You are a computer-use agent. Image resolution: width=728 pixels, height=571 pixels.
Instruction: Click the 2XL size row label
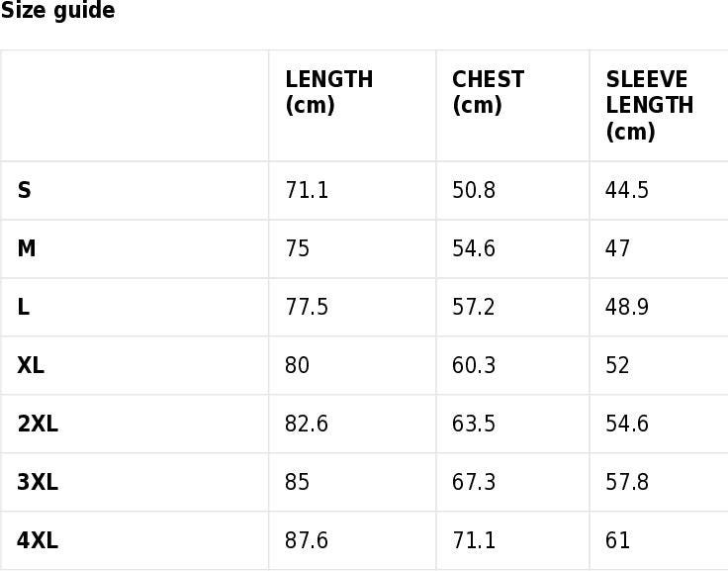(38, 424)
